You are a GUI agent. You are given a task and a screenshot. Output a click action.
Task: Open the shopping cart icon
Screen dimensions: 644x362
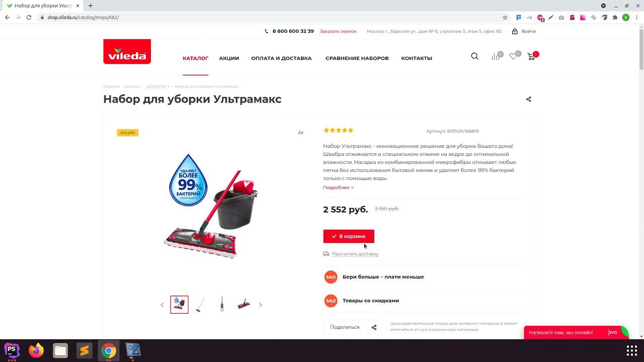point(531,57)
